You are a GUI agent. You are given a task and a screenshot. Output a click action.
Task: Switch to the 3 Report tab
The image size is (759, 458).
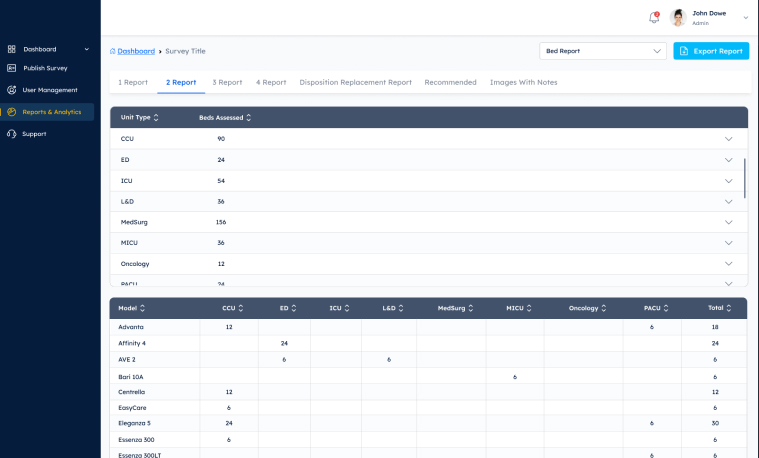point(227,82)
